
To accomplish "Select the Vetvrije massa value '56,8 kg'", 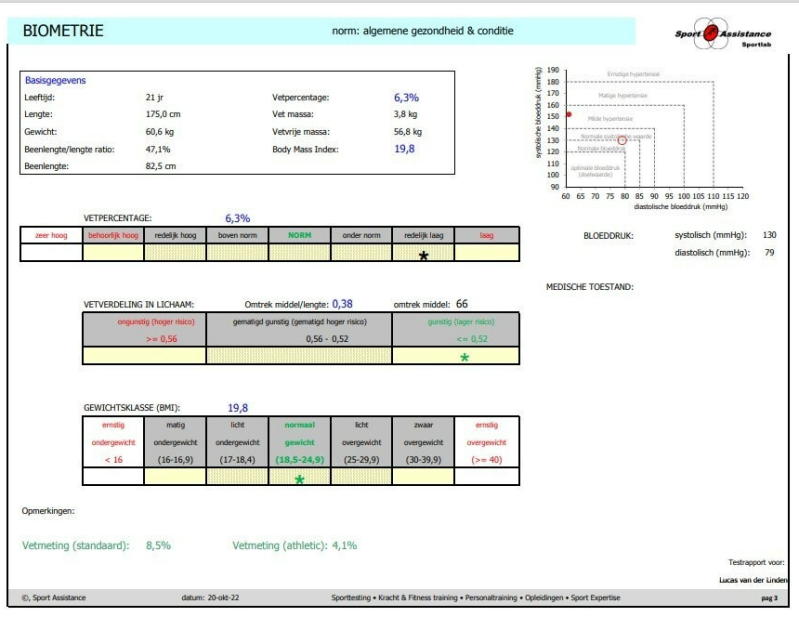I will tap(408, 131).
